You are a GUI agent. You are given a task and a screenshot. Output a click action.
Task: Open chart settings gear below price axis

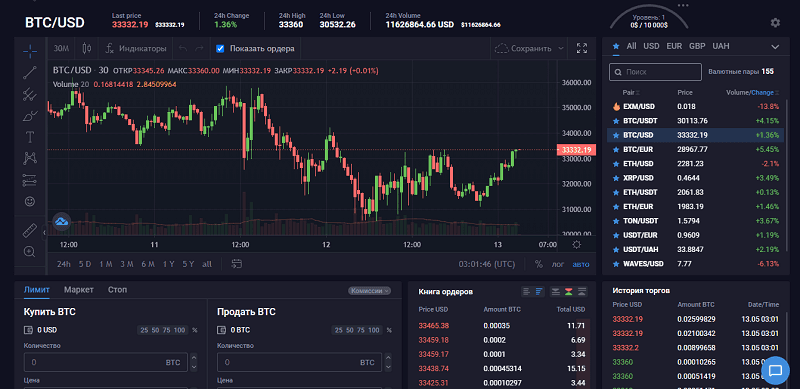[577, 245]
